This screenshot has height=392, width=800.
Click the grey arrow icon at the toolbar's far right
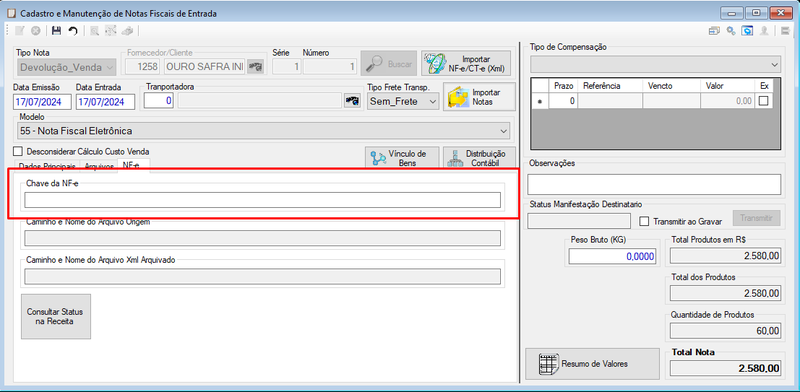point(786,31)
